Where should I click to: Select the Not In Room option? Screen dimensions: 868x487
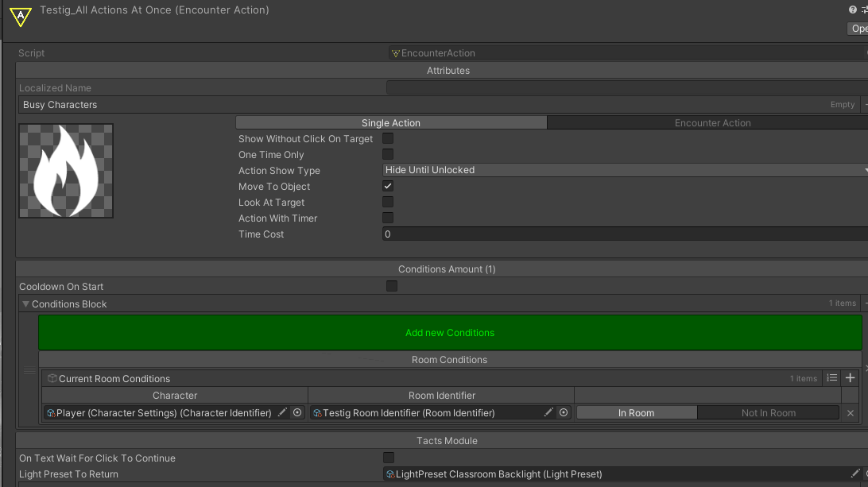(769, 413)
